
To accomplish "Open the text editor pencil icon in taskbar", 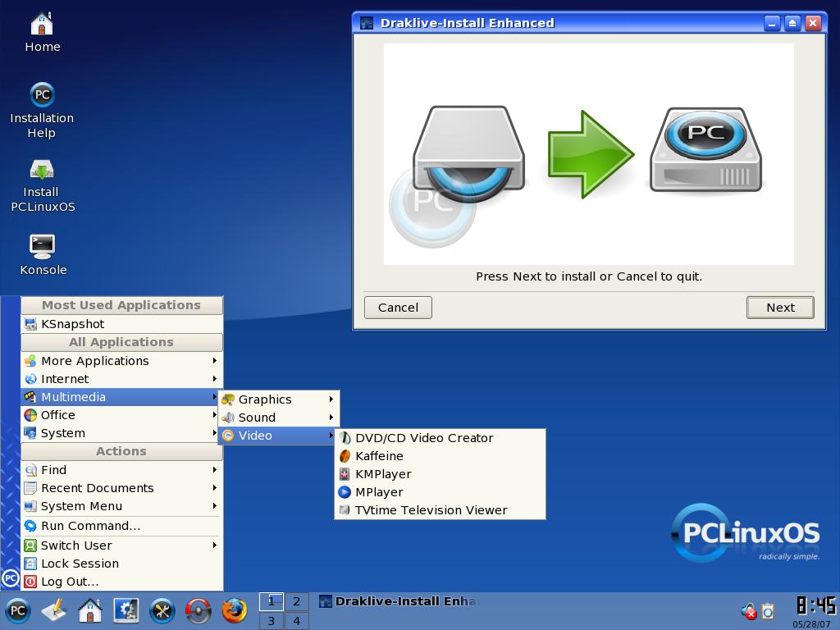I will click(53, 610).
